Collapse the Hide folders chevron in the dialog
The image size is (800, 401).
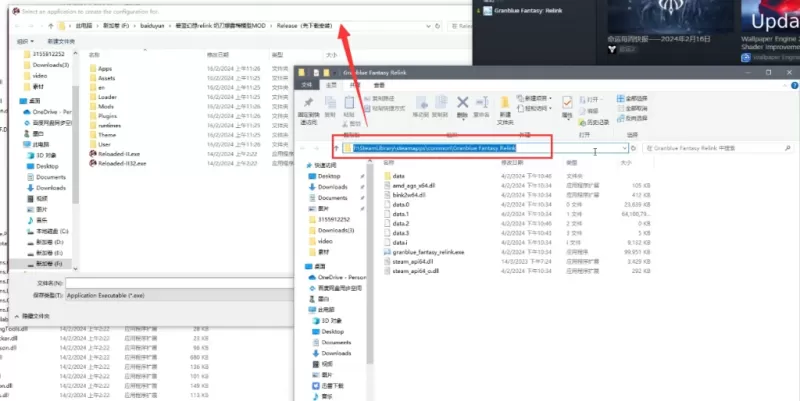pyautogui.click(x=17, y=316)
